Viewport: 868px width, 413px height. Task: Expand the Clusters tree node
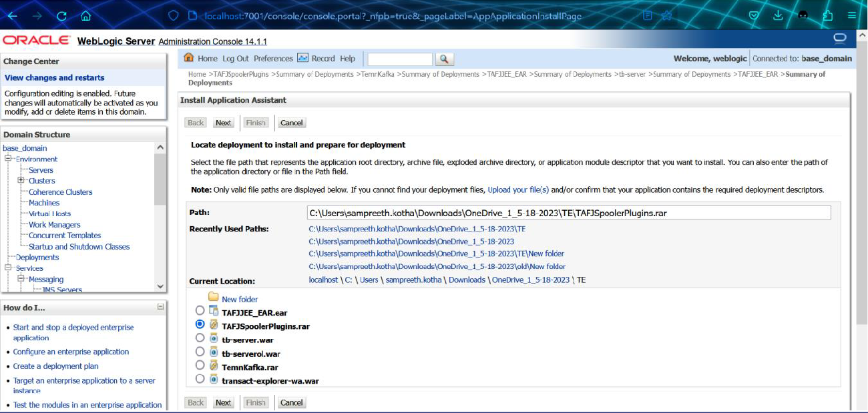click(21, 181)
